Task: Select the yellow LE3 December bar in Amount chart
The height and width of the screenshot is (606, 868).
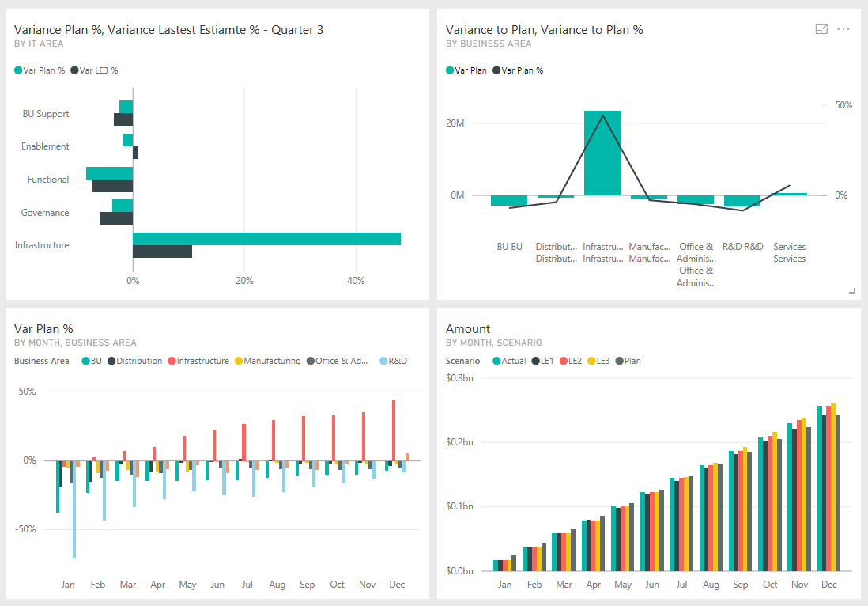Action: coord(833,487)
